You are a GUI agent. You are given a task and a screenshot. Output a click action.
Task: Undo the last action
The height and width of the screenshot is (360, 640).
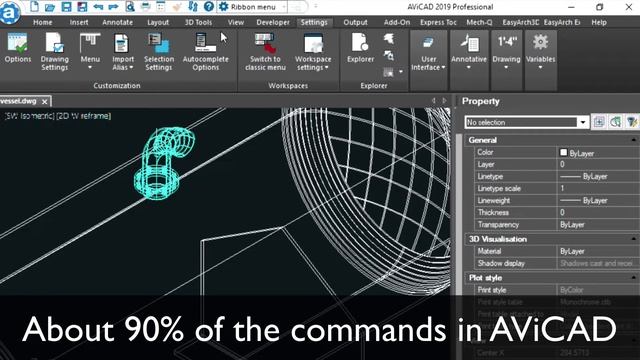[x=98, y=7]
